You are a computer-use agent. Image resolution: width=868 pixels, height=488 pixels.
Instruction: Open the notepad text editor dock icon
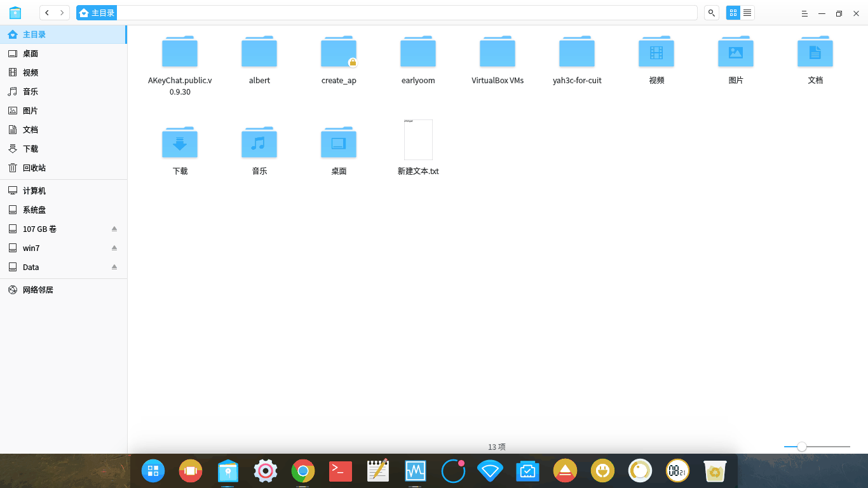point(378,471)
